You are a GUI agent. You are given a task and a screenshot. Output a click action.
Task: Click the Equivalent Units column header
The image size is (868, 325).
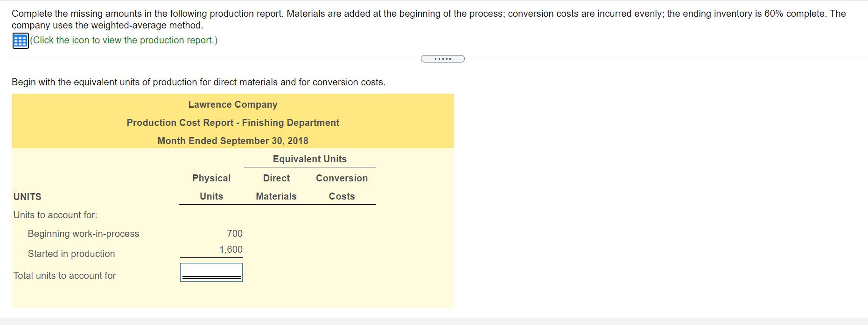pos(310,159)
